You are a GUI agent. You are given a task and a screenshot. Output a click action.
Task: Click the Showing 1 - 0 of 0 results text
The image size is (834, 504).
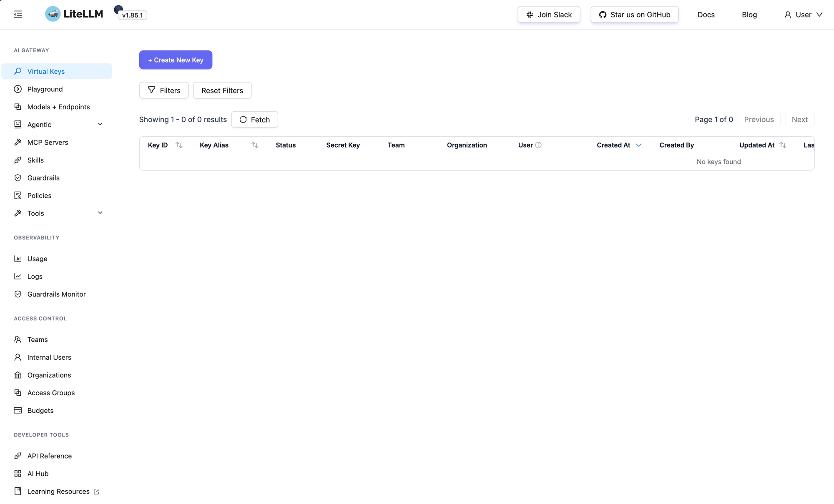183,120
